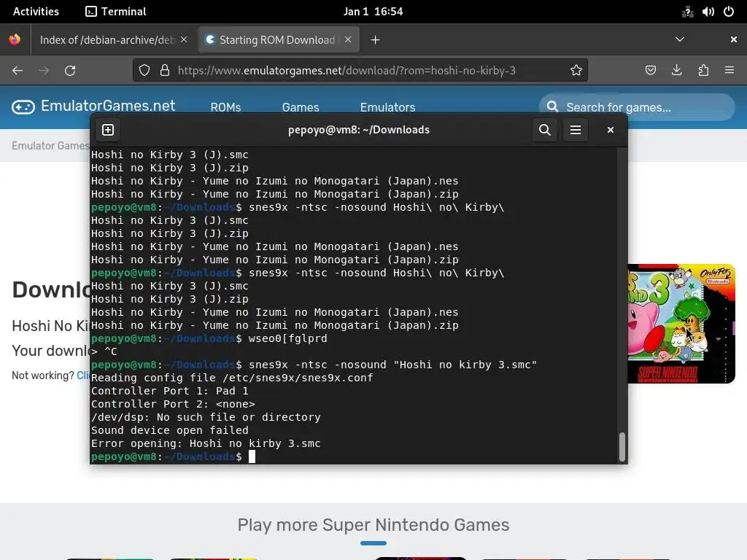Click the Firefox view icon

(15, 39)
